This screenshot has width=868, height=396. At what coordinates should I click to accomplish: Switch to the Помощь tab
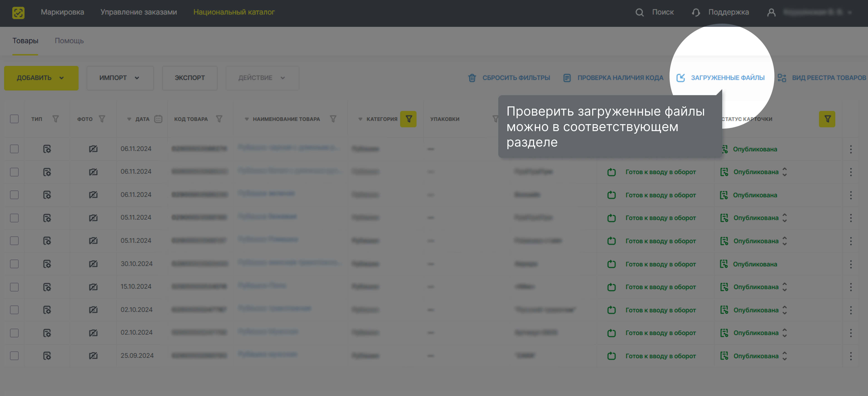[69, 41]
